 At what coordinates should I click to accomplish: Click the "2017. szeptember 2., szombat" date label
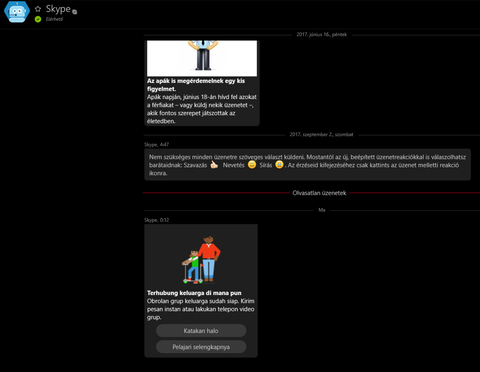coord(321,134)
